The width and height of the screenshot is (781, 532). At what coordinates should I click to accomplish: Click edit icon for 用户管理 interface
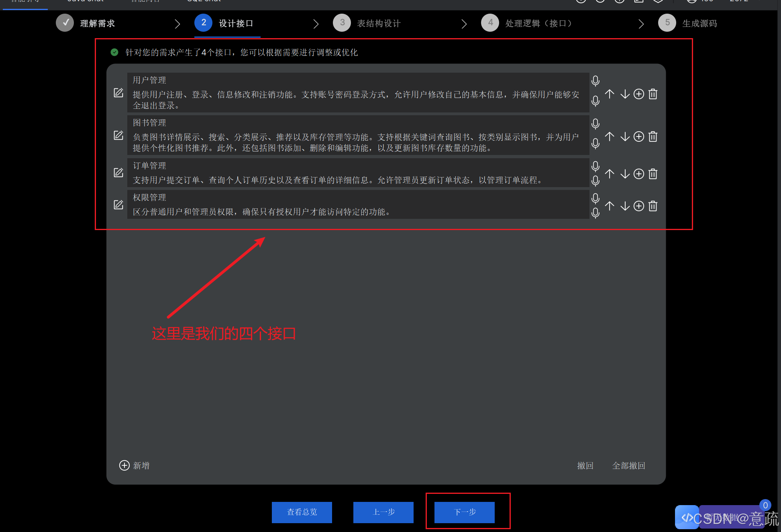118,93
